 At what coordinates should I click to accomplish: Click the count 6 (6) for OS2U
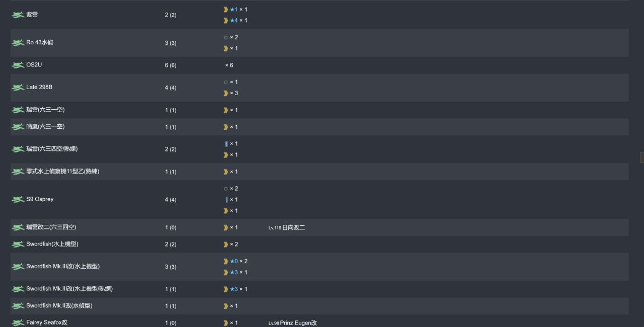(171, 65)
